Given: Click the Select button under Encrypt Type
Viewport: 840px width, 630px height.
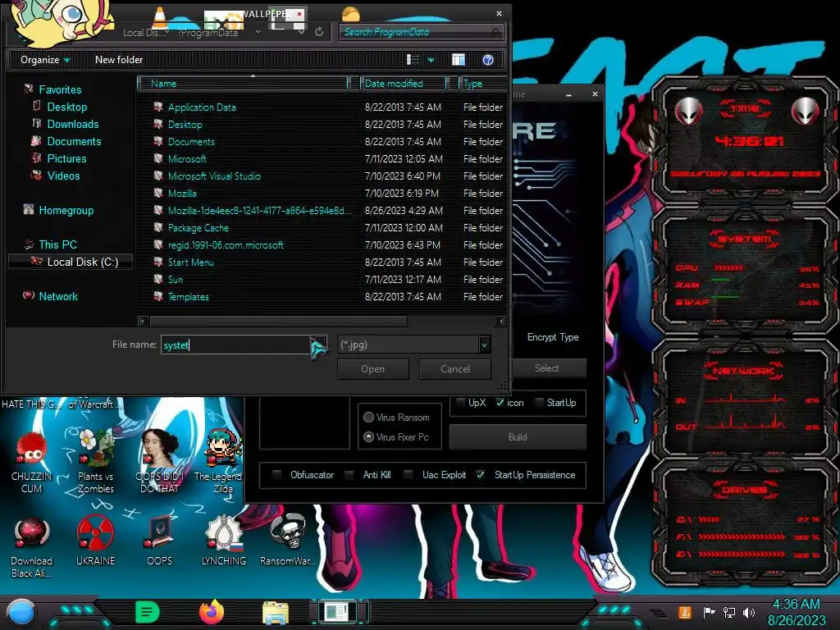Looking at the screenshot, I should coord(546,368).
